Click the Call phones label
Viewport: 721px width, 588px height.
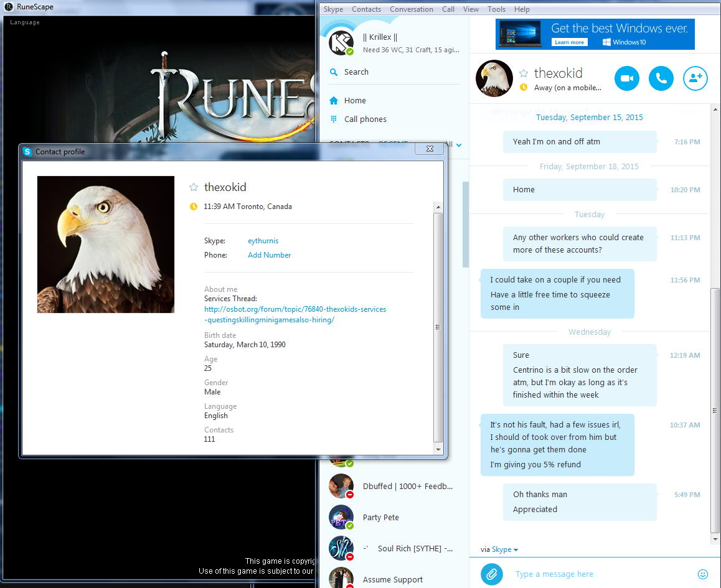coord(365,119)
